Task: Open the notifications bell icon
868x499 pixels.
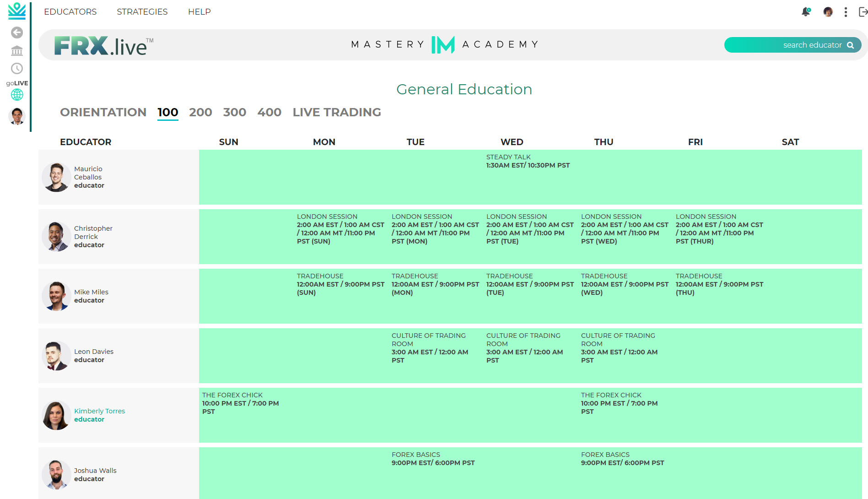Action: [806, 12]
